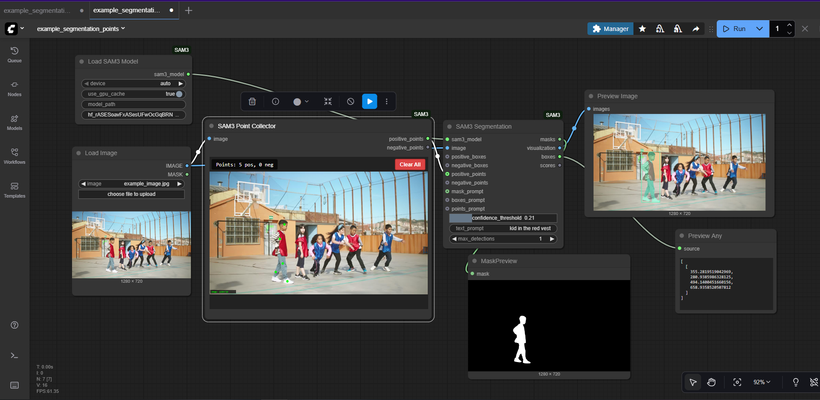Click the first unload models icon after star
The width and height of the screenshot is (820, 400).
pyautogui.click(x=660, y=29)
